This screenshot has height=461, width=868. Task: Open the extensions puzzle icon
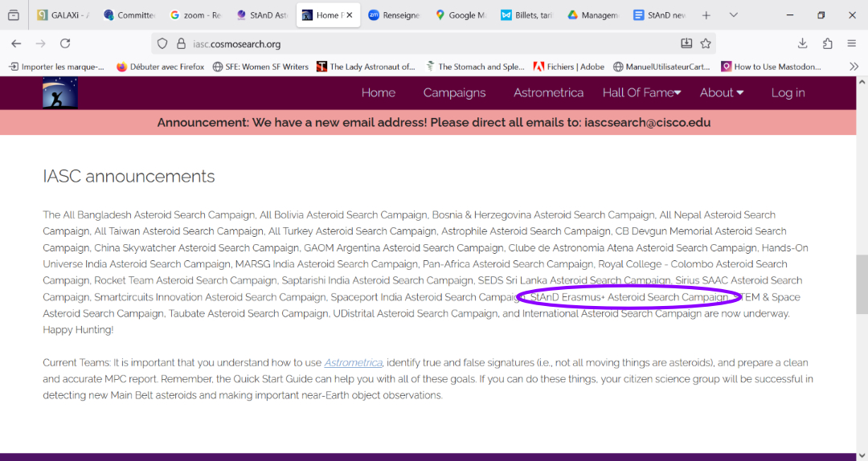click(x=827, y=43)
